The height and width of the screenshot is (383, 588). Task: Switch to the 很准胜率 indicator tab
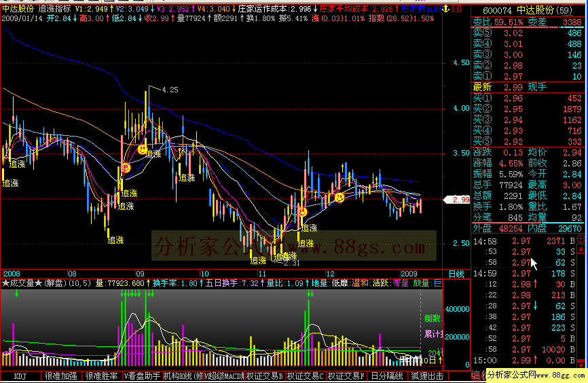tap(102, 376)
